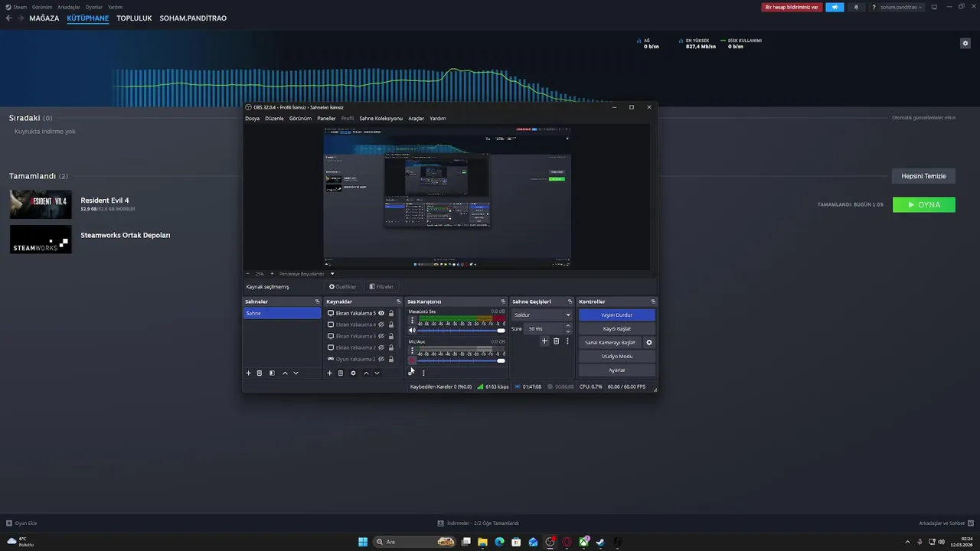
Task: Delete selected scene with trash icon in Sahneler
Action: [260, 373]
